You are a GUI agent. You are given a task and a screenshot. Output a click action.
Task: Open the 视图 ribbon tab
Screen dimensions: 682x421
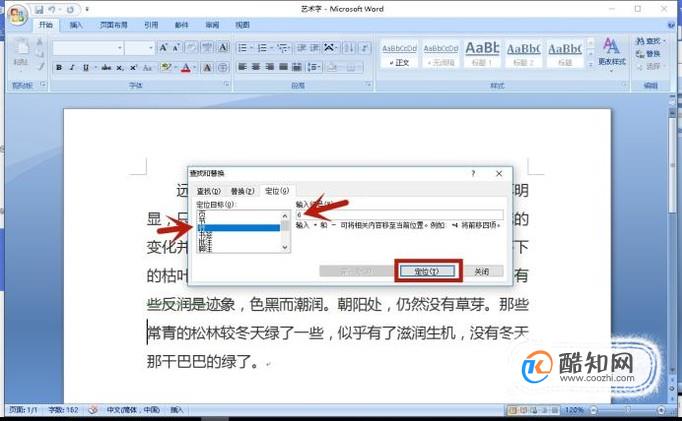[x=242, y=25]
